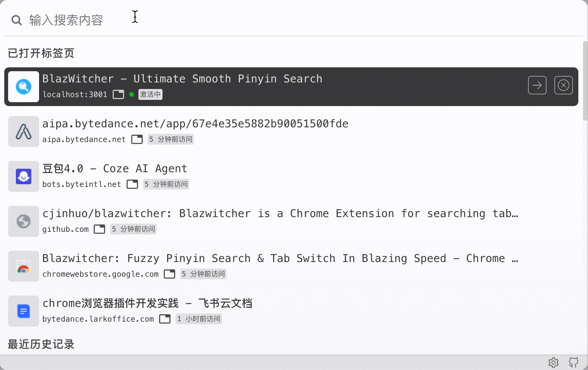Click the tab window icon beside localhost:3001
This screenshot has height=370, width=588.
(118, 94)
